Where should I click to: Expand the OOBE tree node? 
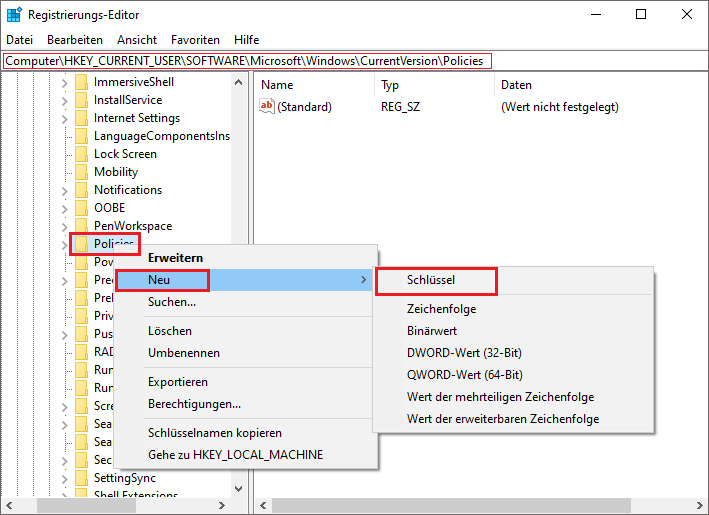tap(65, 209)
